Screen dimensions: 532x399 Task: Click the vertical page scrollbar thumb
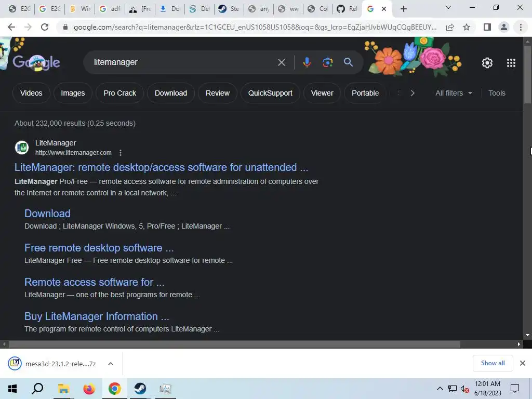527,74
